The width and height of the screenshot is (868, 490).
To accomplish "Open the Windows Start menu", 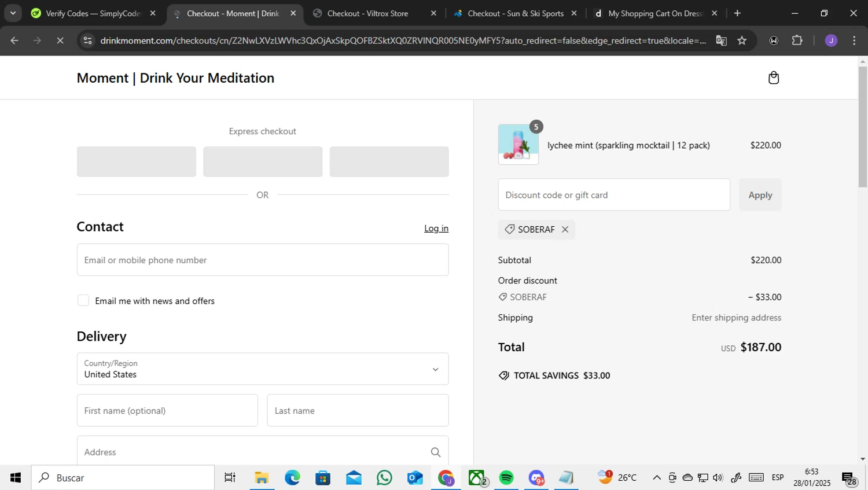I will click(16, 478).
